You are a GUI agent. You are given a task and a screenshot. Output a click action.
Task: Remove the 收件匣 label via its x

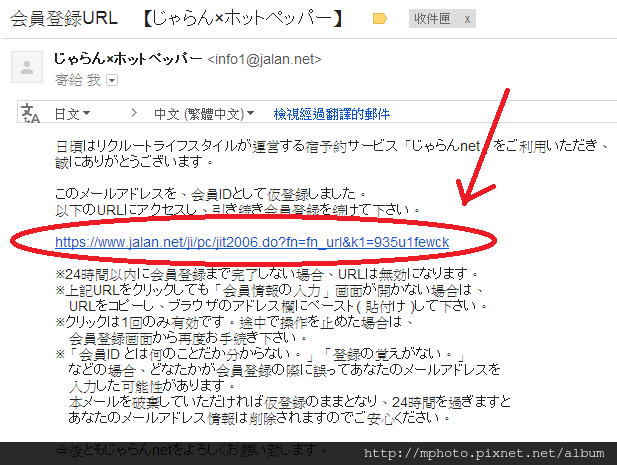tap(467, 19)
